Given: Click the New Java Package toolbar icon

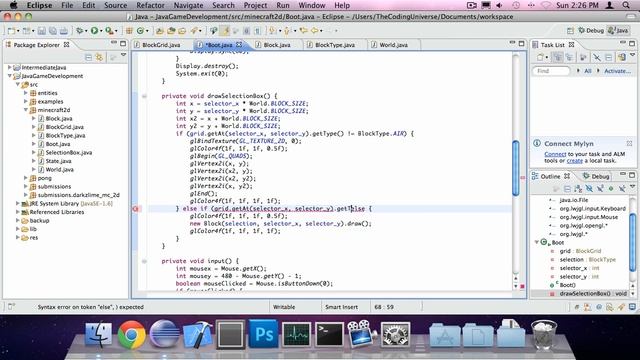Looking at the screenshot, I should [129, 31].
